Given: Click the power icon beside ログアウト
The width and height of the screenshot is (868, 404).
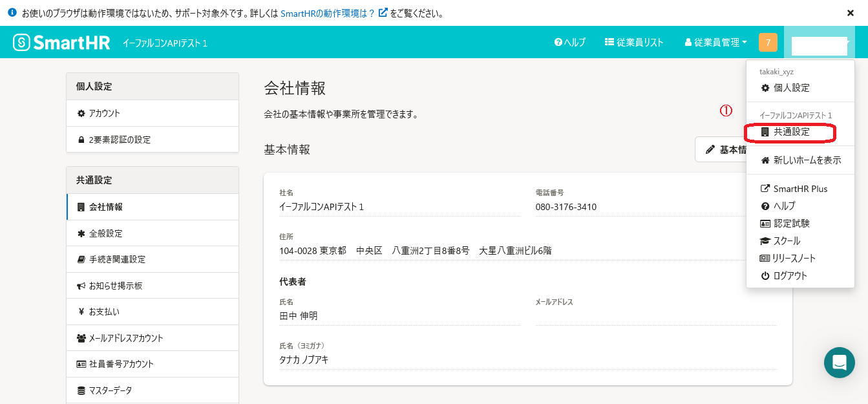Looking at the screenshot, I should tap(765, 276).
